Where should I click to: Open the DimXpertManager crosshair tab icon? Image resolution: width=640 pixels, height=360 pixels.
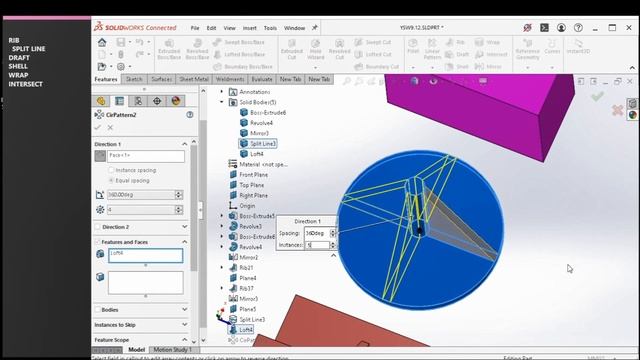point(157,101)
